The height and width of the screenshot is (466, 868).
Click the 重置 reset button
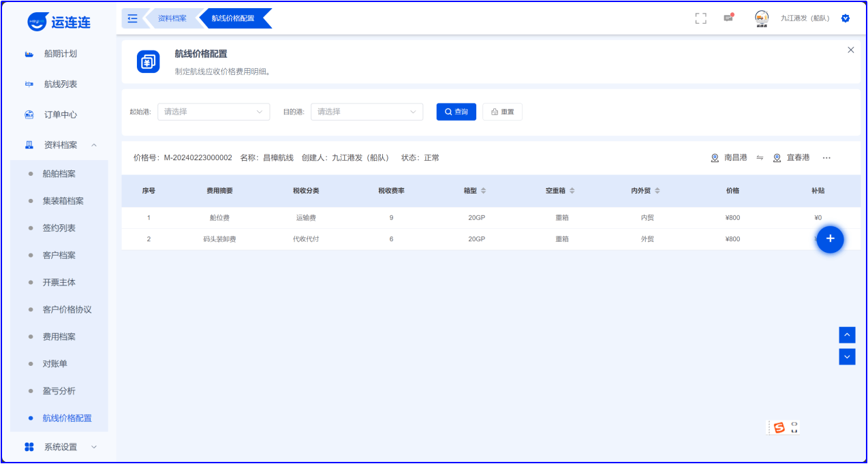pos(502,112)
